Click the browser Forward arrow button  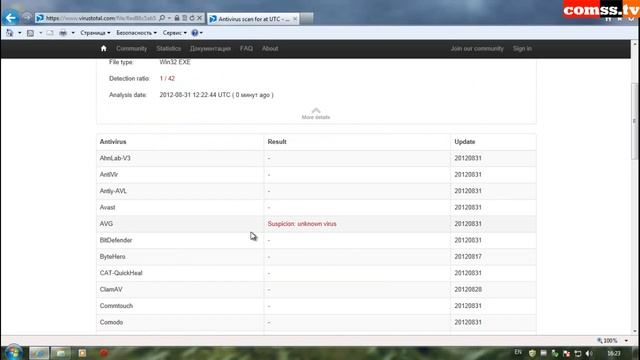point(27,18)
